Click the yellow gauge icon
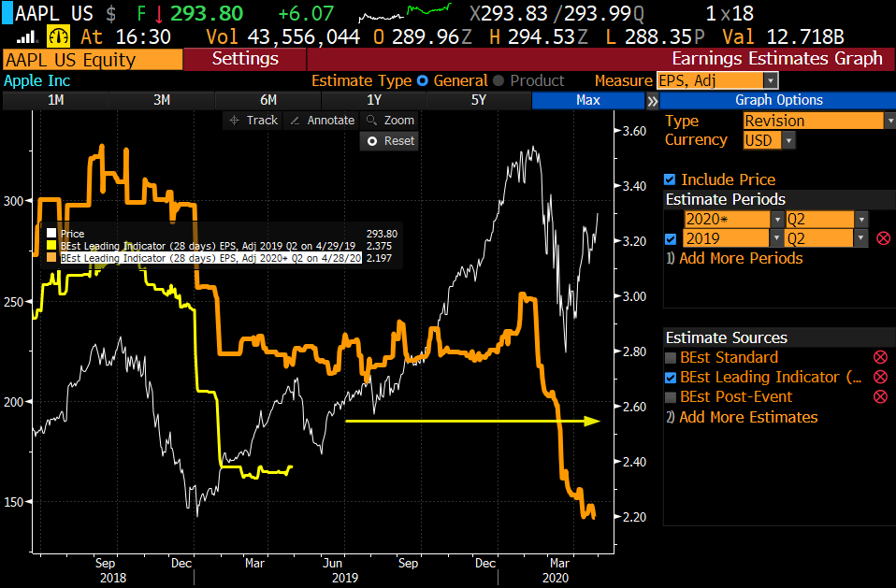Viewport: 896px width, 588px height. point(58,37)
